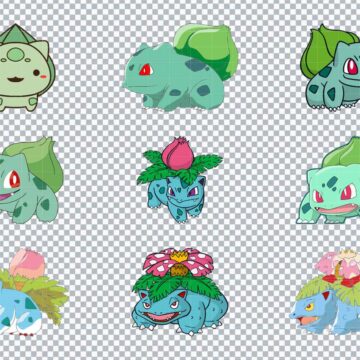
Task: Select the Venusaur with the yellow eye
Action: [325, 292]
